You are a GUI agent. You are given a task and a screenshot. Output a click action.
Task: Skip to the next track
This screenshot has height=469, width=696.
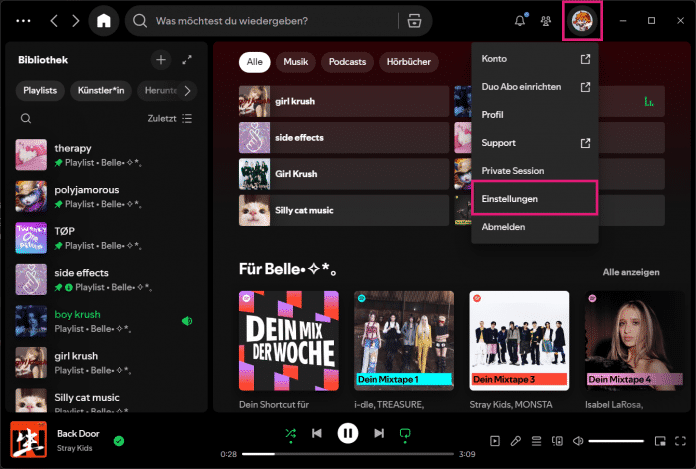tap(379, 433)
